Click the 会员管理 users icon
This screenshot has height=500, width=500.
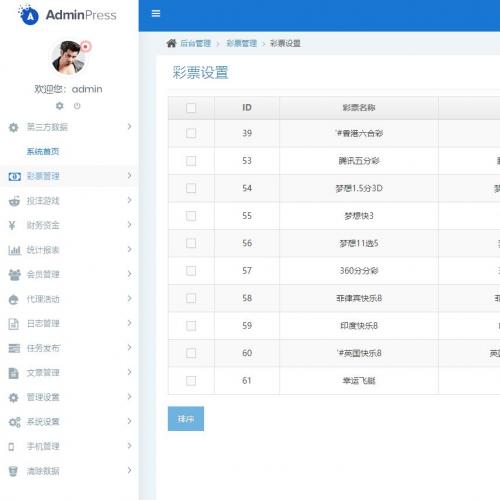(x=14, y=275)
